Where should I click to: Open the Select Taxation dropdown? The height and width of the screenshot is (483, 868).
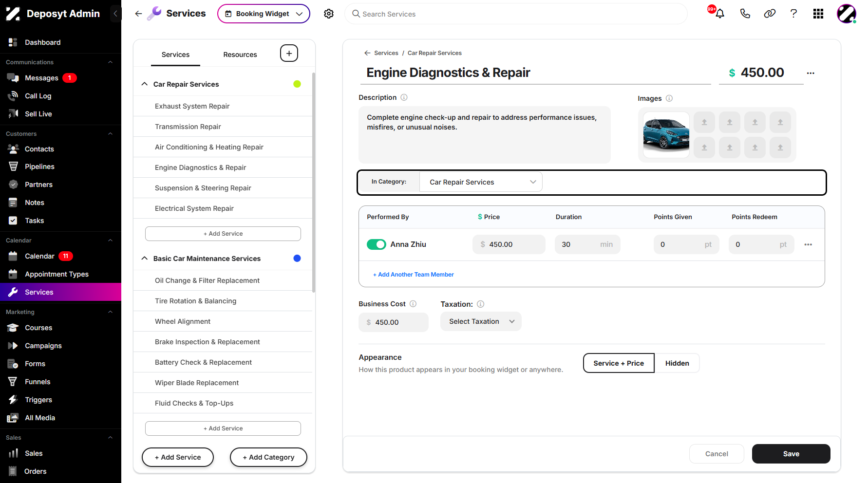(x=481, y=321)
